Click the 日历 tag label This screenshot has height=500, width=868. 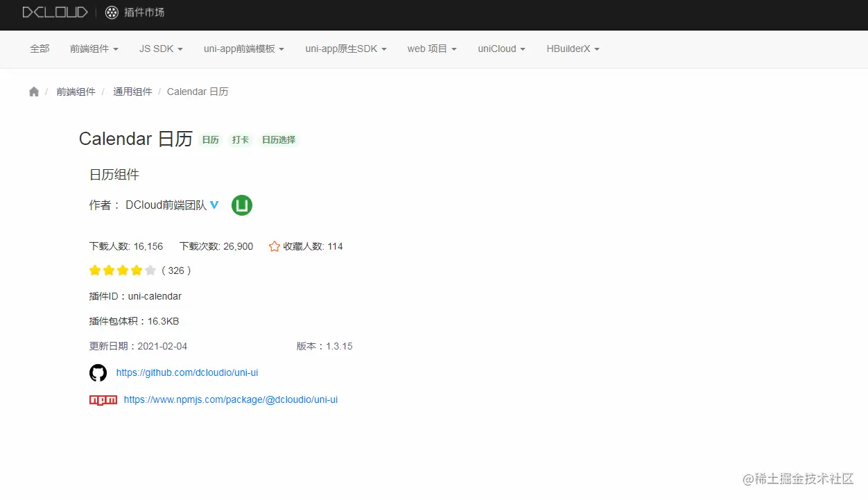pos(210,140)
